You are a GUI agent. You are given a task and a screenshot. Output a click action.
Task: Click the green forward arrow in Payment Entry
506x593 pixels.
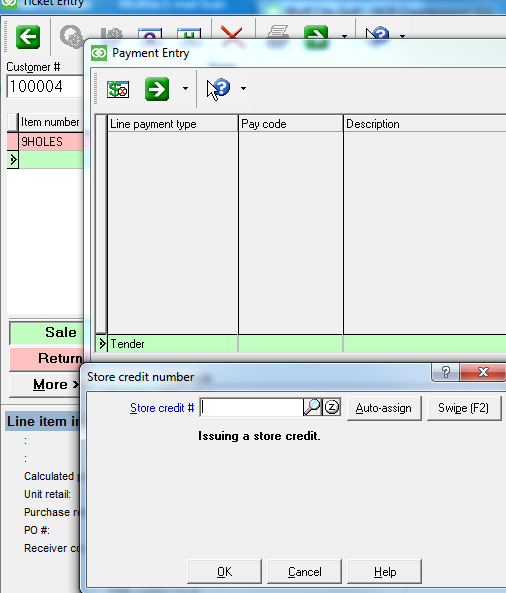[157, 89]
